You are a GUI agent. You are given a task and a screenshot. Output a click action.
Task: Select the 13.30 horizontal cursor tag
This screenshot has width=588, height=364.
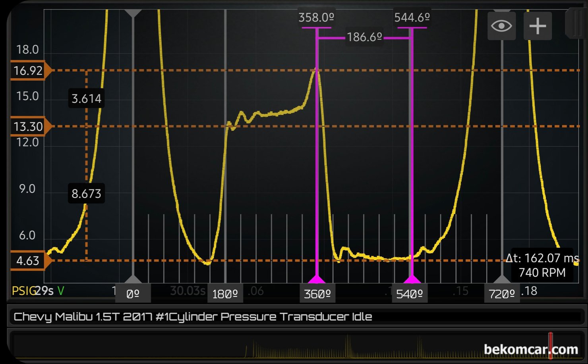point(29,127)
